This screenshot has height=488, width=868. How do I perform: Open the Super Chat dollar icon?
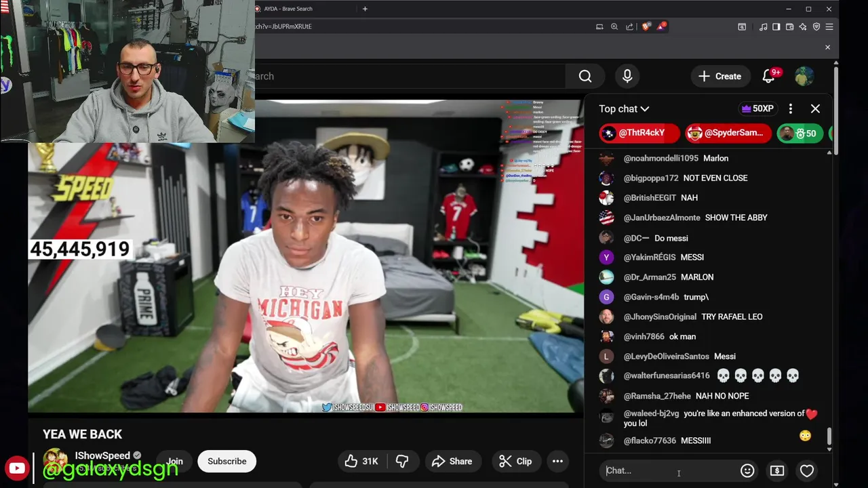777,470
